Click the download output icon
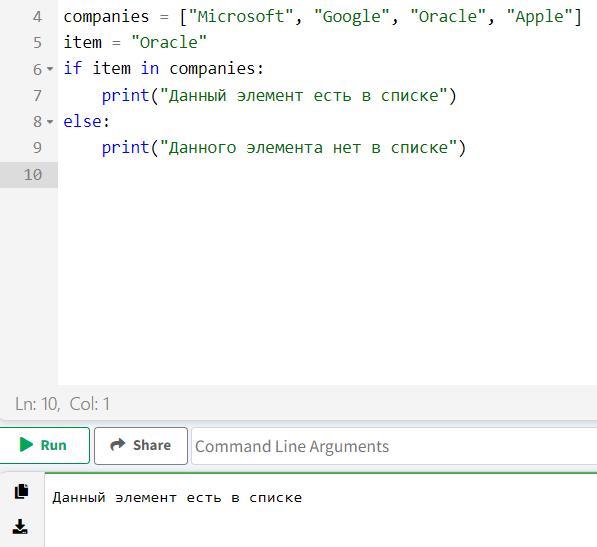Viewport: 597px width, 547px height. [20, 526]
